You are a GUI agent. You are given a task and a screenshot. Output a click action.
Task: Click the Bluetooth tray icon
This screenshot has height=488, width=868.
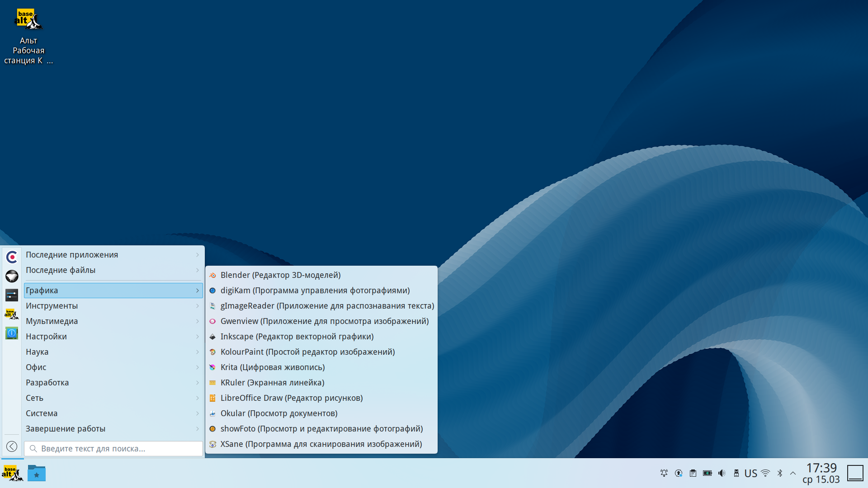(x=780, y=473)
